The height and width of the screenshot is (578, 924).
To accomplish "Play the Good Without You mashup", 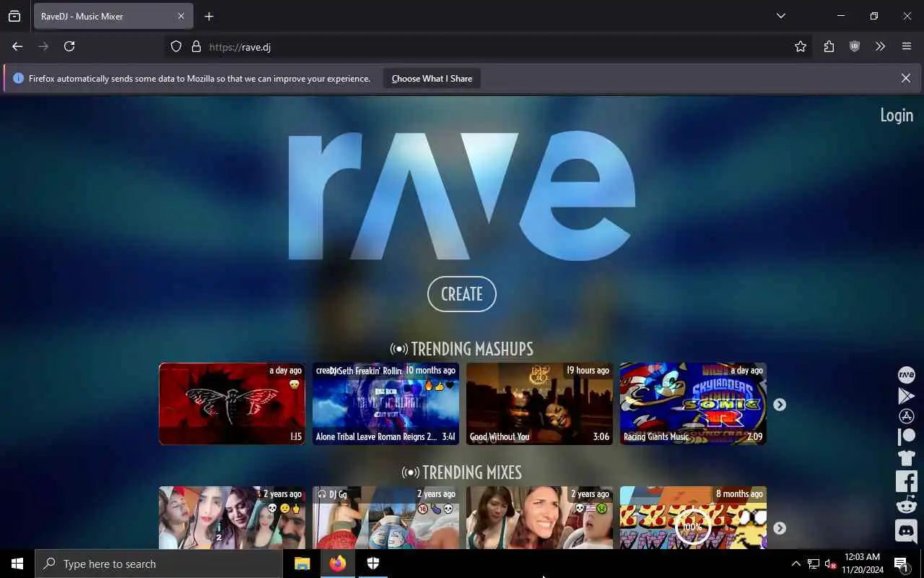I will pyautogui.click(x=539, y=403).
